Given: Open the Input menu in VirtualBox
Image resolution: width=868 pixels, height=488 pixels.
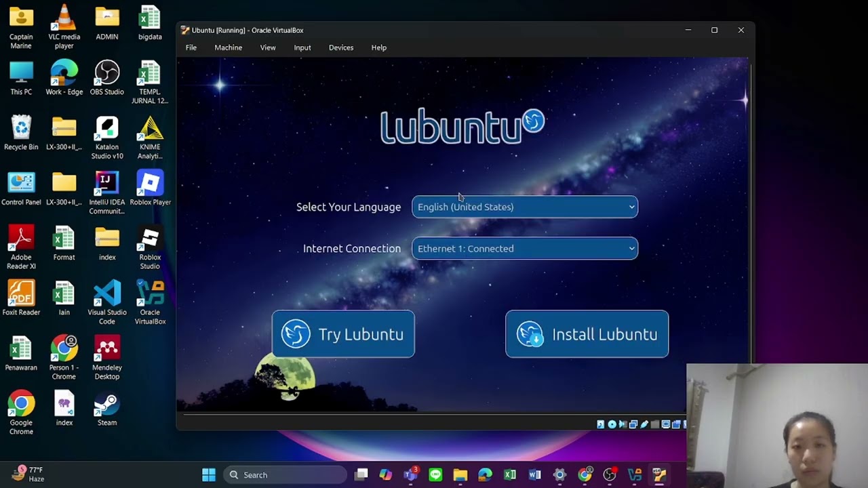Looking at the screenshot, I should [x=302, y=47].
